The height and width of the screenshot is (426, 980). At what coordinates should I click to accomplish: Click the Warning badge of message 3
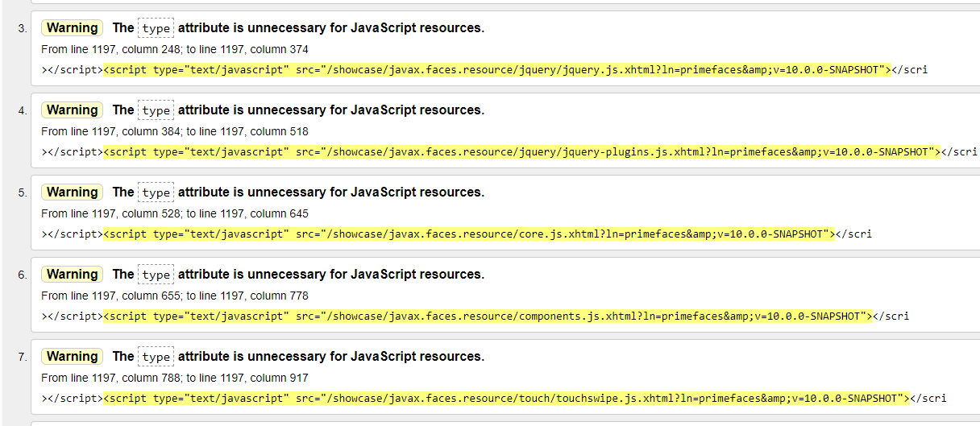tap(73, 28)
